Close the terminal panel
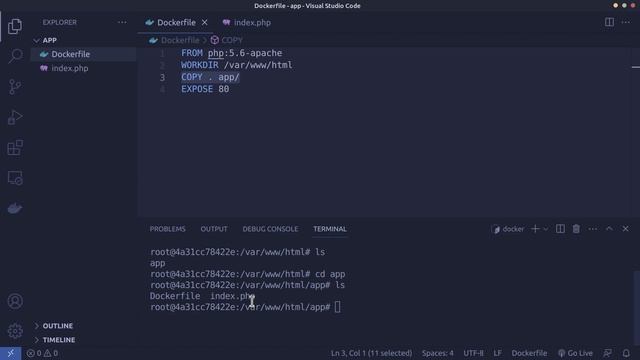This screenshot has width=640, height=360. (625, 229)
